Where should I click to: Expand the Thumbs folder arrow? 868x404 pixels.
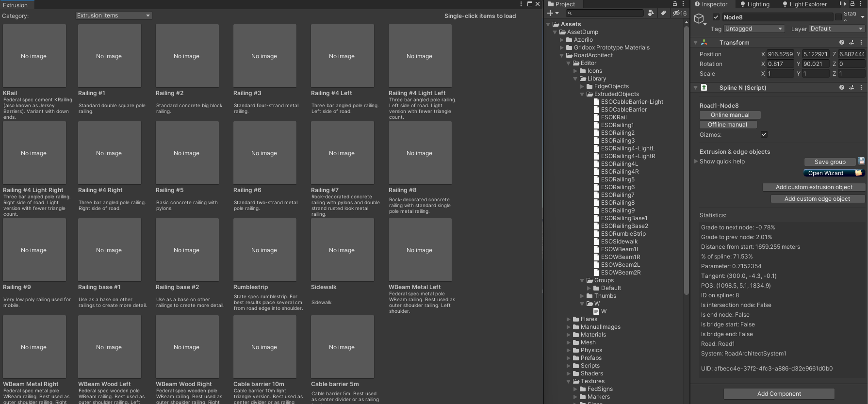[x=582, y=296]
